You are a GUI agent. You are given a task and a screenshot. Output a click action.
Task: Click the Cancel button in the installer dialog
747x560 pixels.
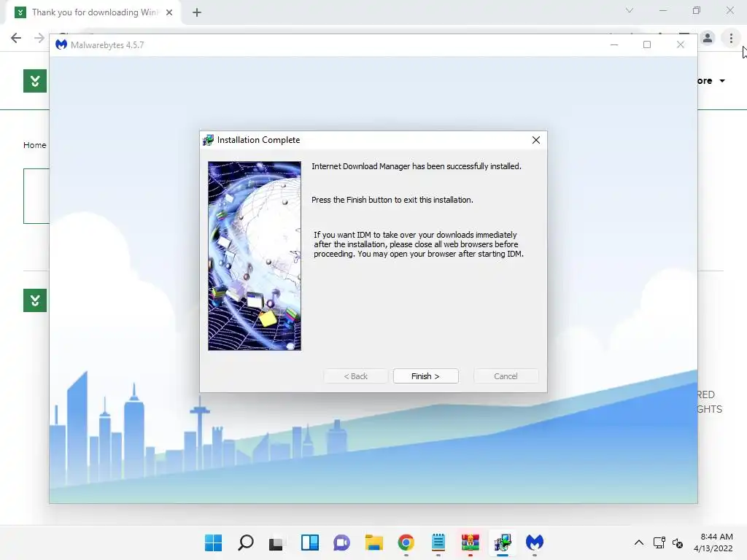click(506, 376)
